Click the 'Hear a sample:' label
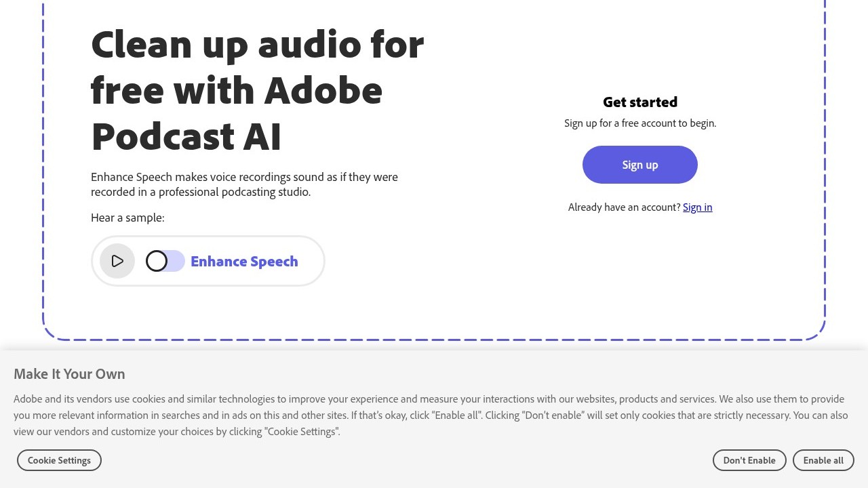868x488 pixels. [127, 218]
